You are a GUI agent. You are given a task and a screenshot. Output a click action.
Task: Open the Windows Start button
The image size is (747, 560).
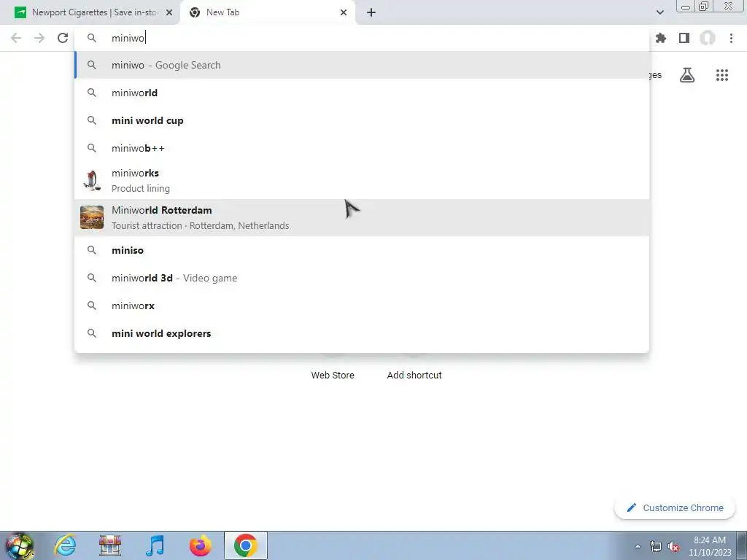[x=20, y=545]
